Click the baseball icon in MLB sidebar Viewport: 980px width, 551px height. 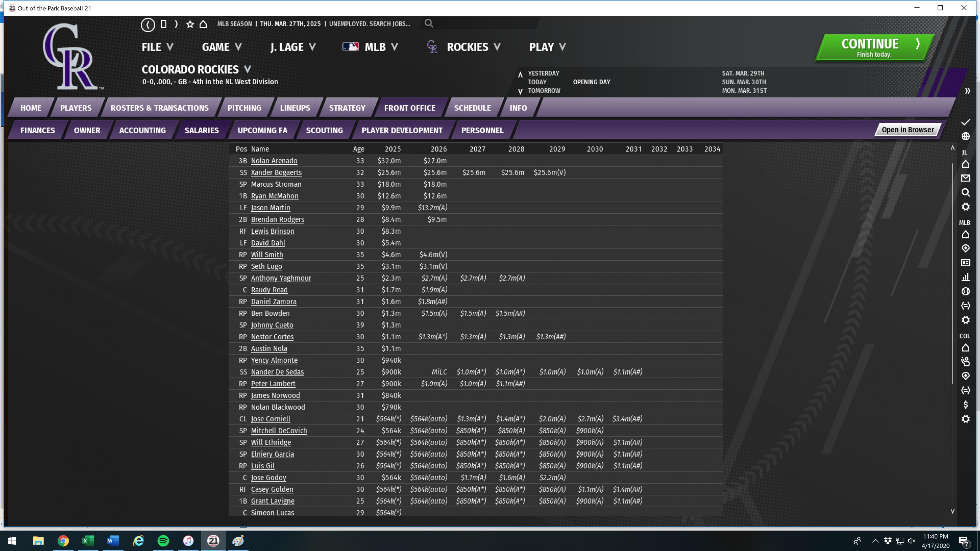[x=965, y=292]
